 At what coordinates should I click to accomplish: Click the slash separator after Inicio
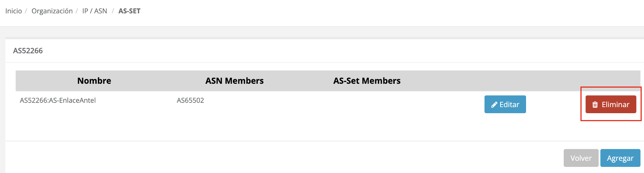click(26, 11)
